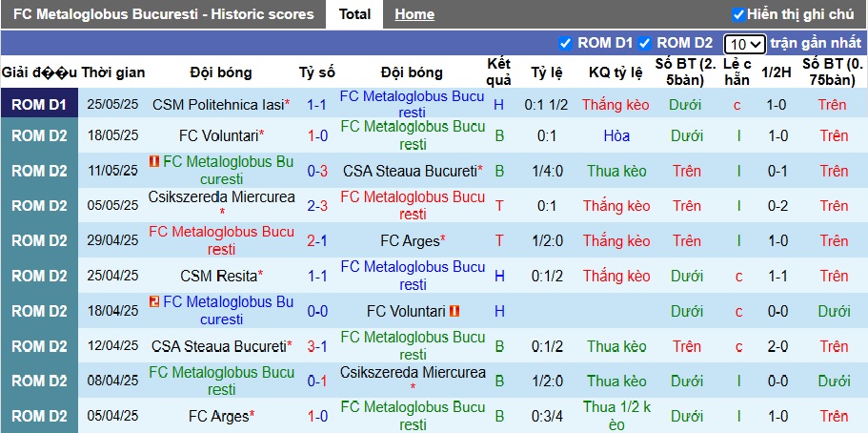The image size is (868, 433).
Task: Click red card icon on 11/05/25 row
Action: [x=154, y=162]
